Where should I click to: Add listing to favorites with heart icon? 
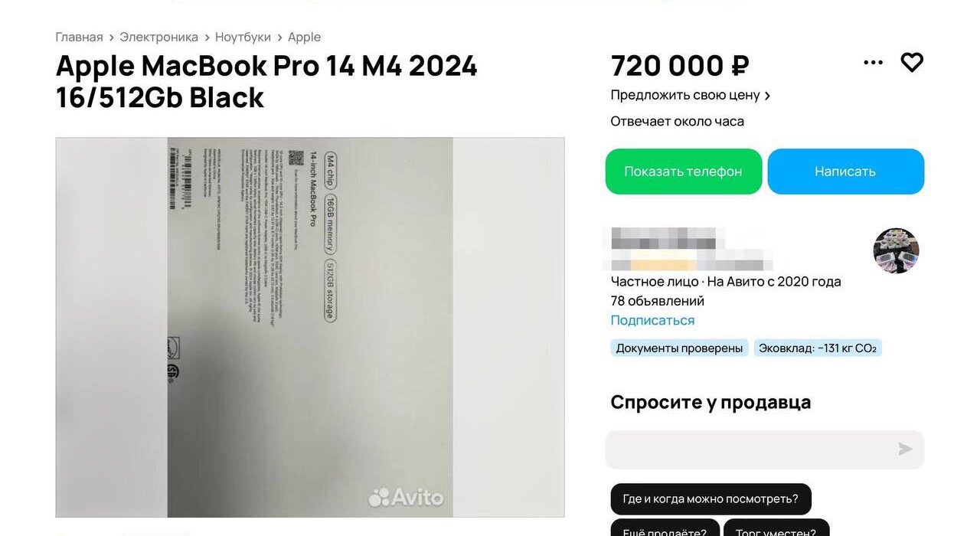pyautogui.click(x=912, y=62)
